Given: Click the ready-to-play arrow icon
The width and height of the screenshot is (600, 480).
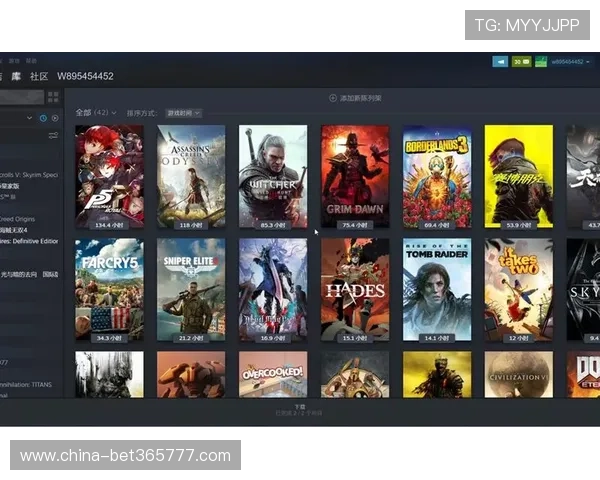Looking at the screenshot, I should [54, 118].
